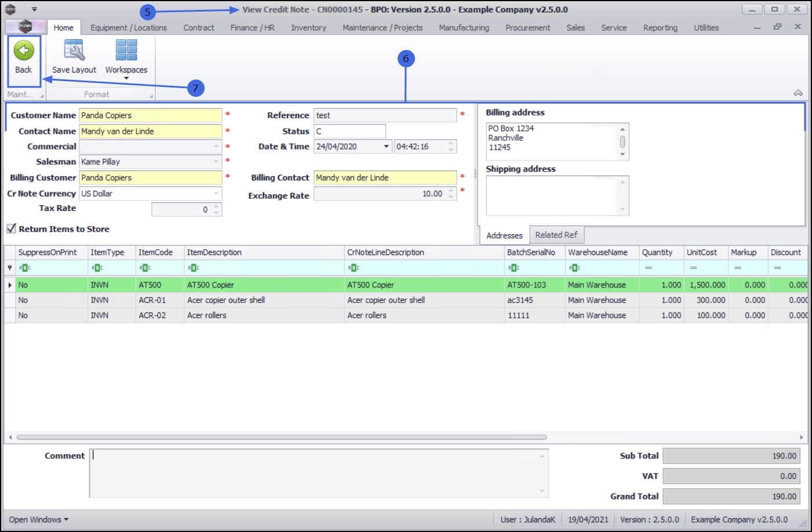The image size is (812, 532).
Task: Switch to the Home ribbon tab
Action: [x=64, y=27]
